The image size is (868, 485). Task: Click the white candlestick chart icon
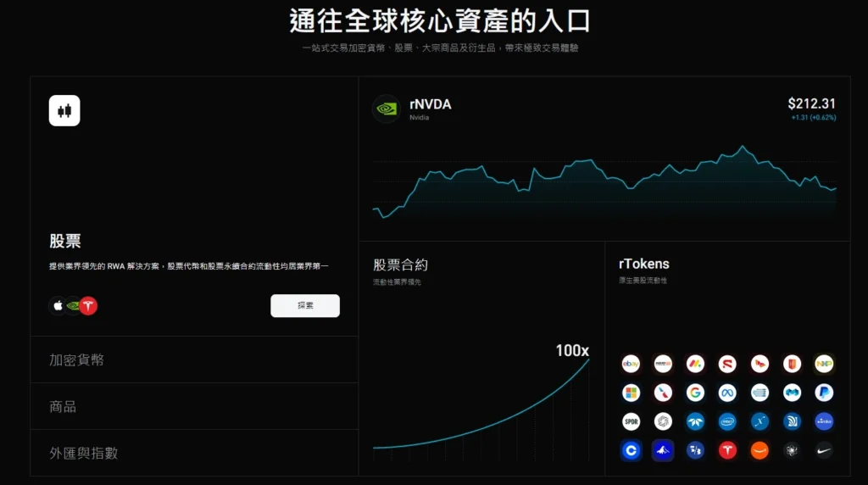(64, 111)
